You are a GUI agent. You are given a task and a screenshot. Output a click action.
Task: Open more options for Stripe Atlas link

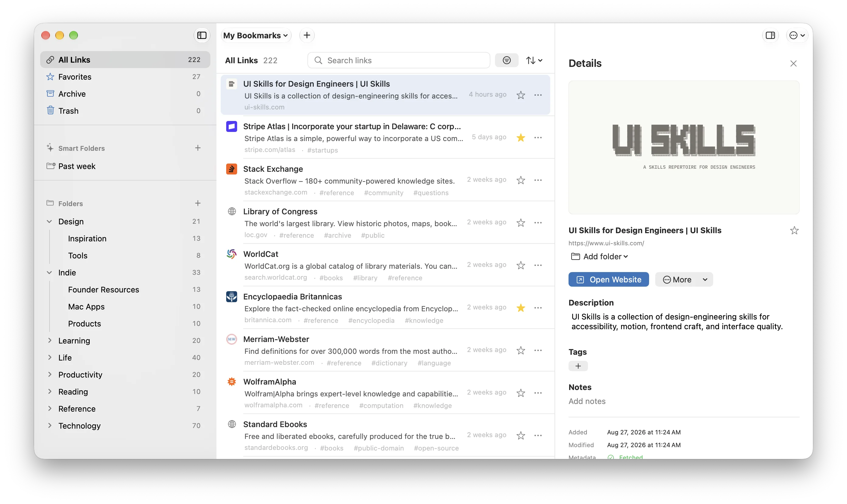pos(538,137)
